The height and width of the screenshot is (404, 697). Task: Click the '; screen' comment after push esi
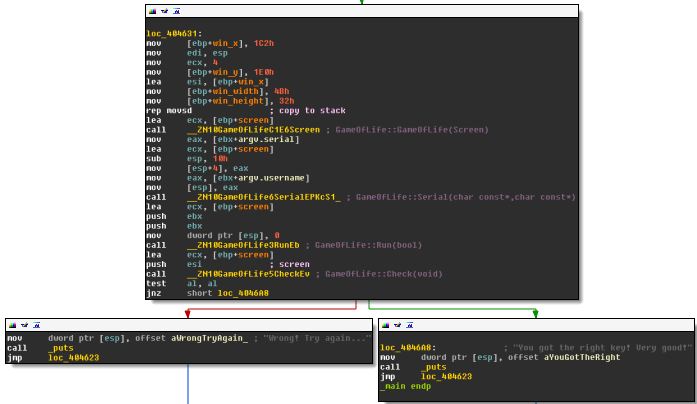click(289, 264)
